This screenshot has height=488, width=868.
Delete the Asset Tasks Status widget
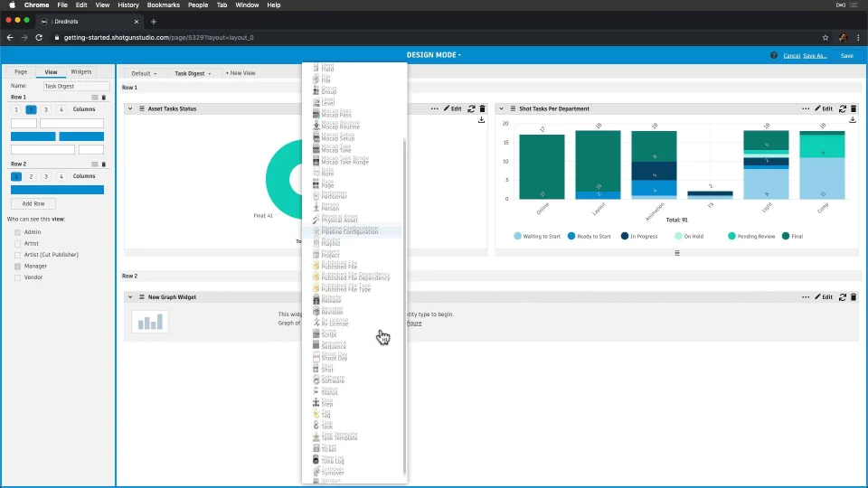point(482,109)
